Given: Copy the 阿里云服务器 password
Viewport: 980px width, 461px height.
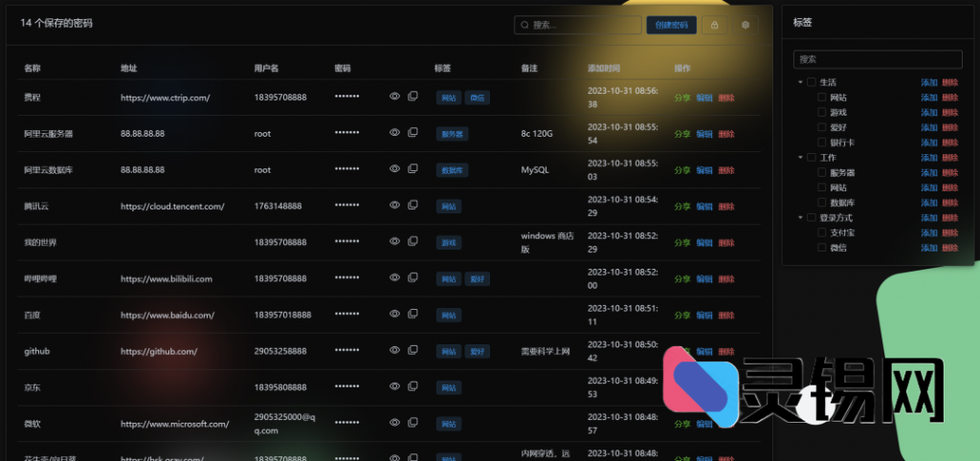Looking at the screenshot, I should (413, 133).
